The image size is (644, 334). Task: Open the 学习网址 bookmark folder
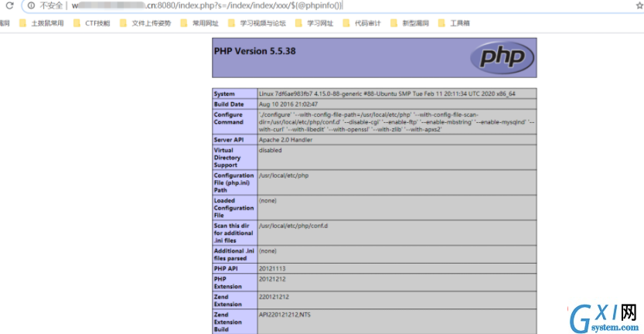point(314,23)
